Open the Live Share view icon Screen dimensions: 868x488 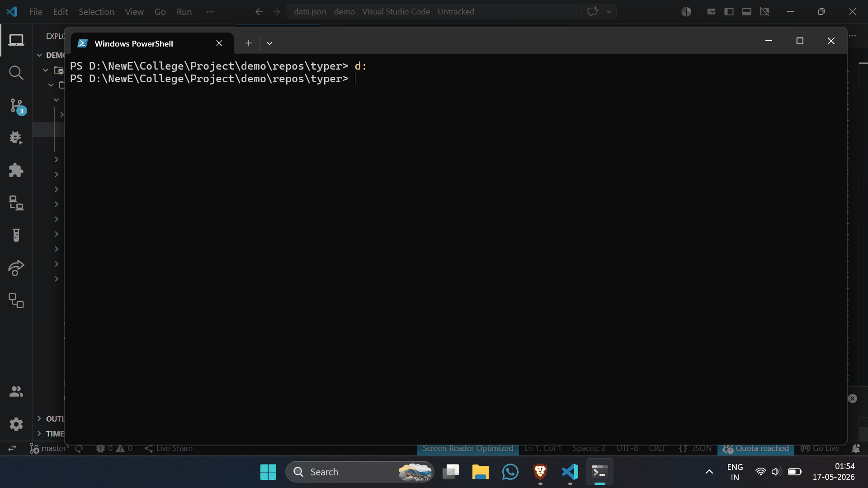click(16, 268)
